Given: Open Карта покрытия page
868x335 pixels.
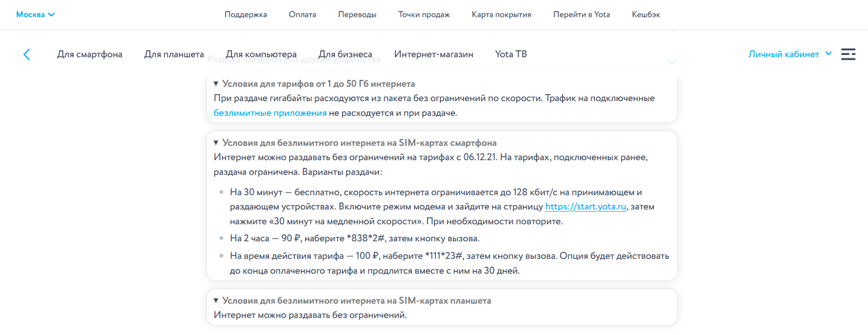Looking at the screenshot, I should (x=502, y=14).
